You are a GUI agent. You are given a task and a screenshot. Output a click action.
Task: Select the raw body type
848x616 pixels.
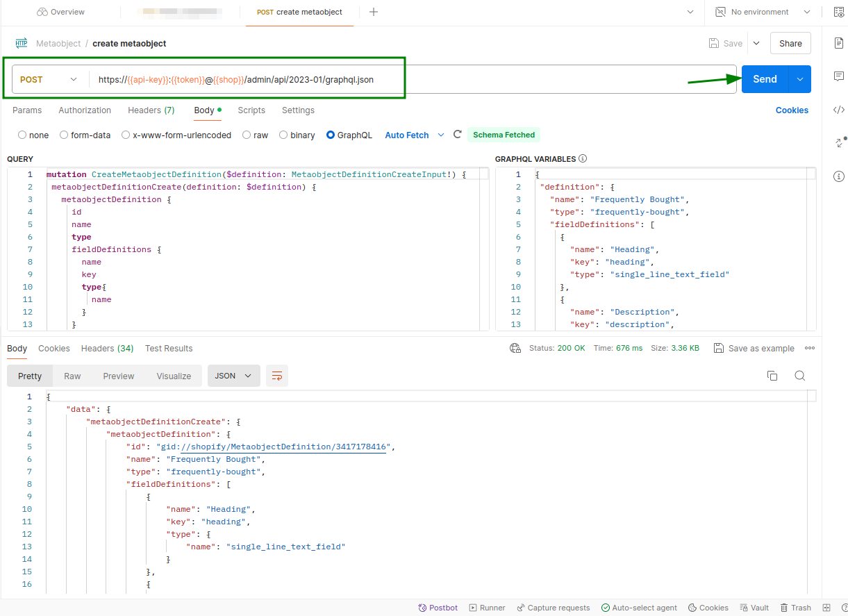[247, 135]
